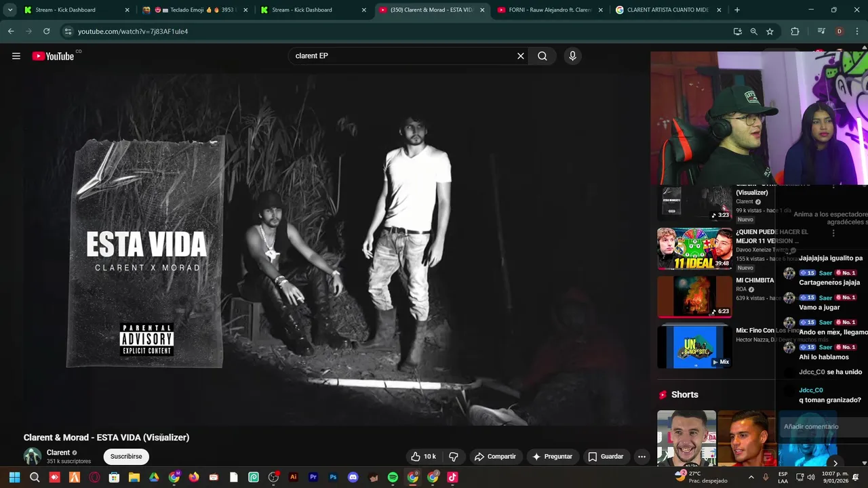Open Adobe Photoshop from taskbar
Viewport: 868px width, 488px height.
coord(333,477)
